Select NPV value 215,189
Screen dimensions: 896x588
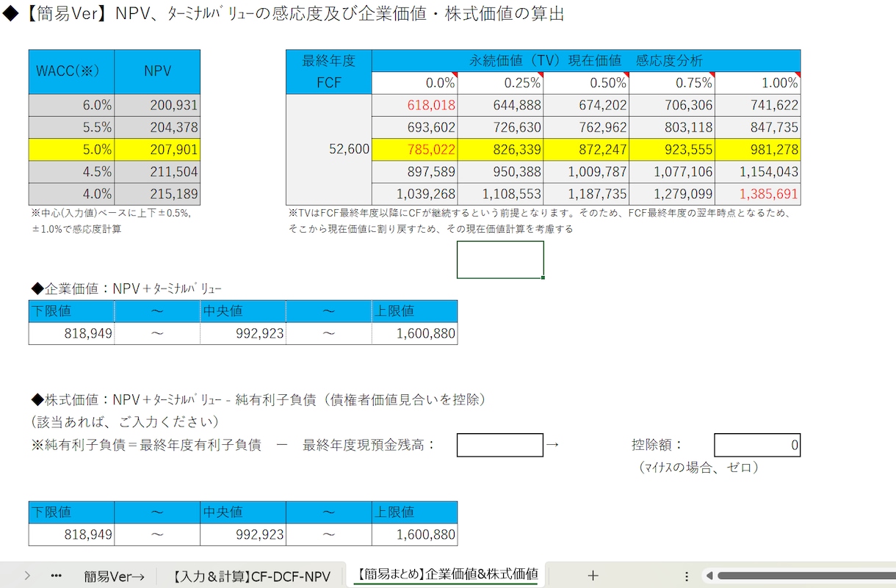[x=157, y=194]
